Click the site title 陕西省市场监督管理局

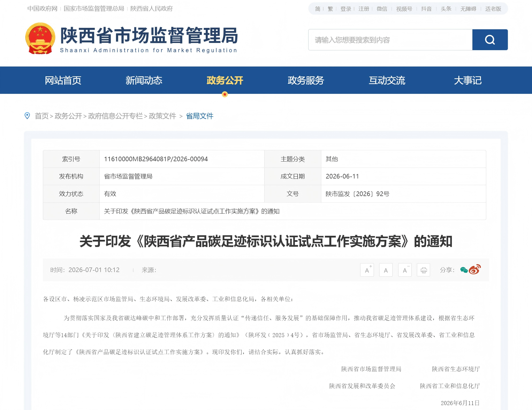[149, 35]
